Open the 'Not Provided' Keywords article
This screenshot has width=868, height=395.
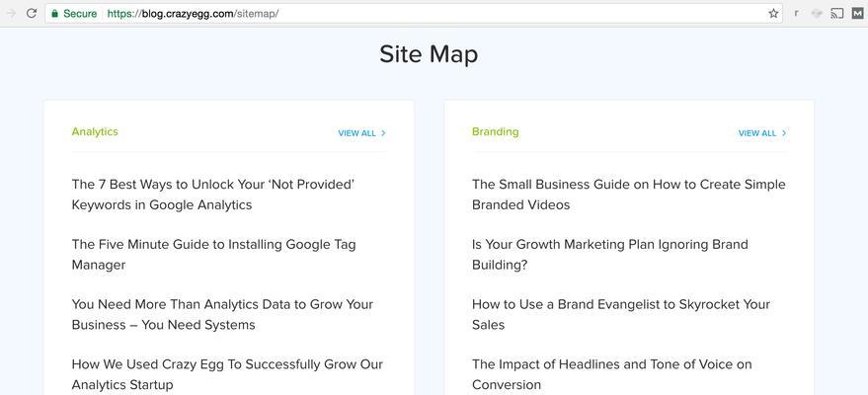[213, 195]
